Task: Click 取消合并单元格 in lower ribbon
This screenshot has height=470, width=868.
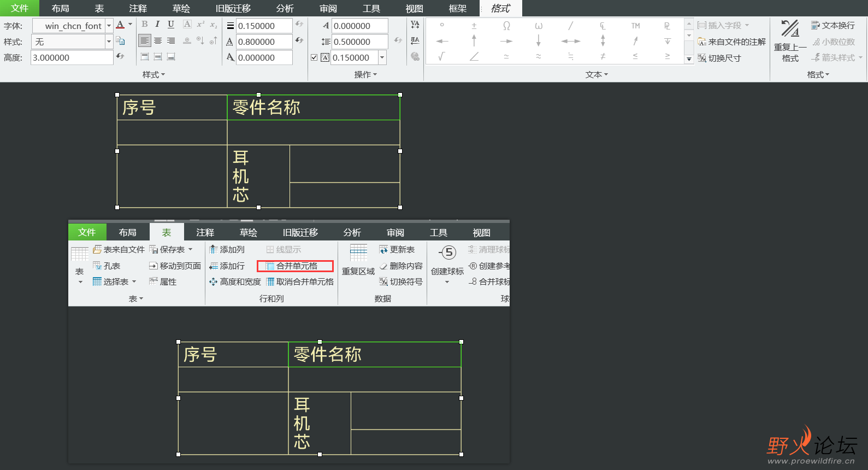Action: (300, 282)
